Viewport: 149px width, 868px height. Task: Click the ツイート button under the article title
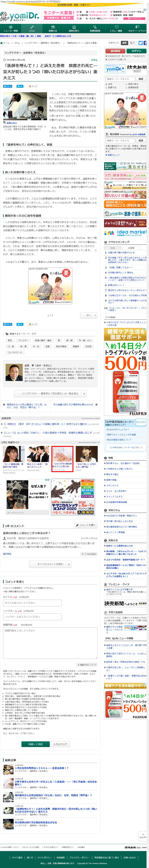tap(7, 86)
